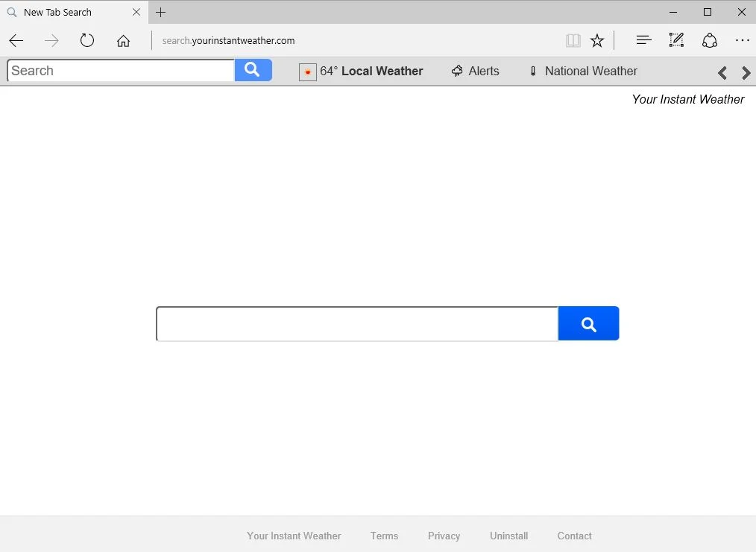Click the blue main search button

pyautogui.click(x=589, y=324)
